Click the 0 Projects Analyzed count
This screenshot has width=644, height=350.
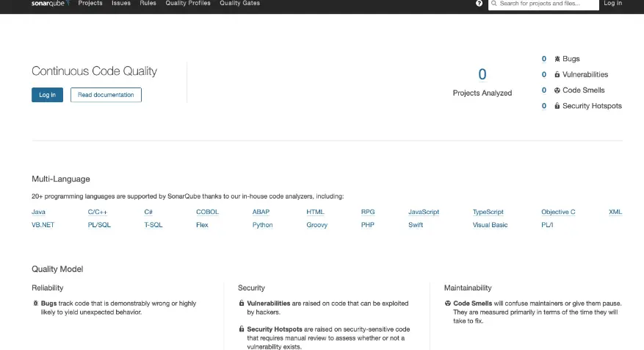[482, 74]
